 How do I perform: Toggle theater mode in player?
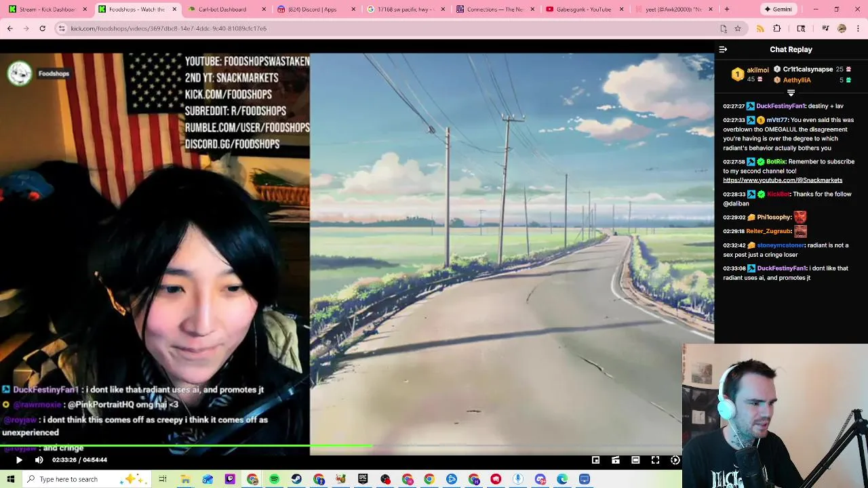[635, 460]
